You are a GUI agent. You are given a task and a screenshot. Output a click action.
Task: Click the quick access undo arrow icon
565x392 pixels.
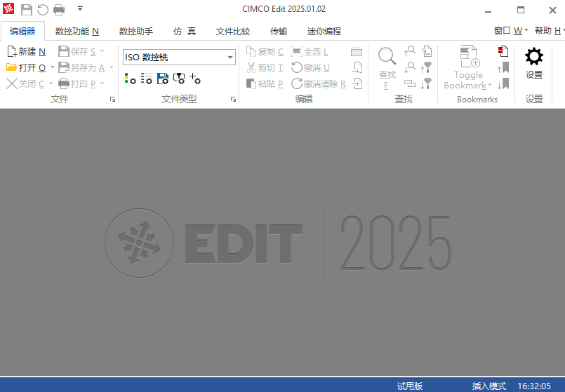43,9
